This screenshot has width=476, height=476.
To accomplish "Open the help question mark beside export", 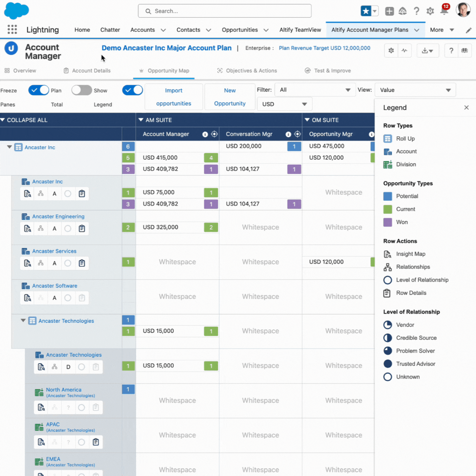I will (451, 51).
